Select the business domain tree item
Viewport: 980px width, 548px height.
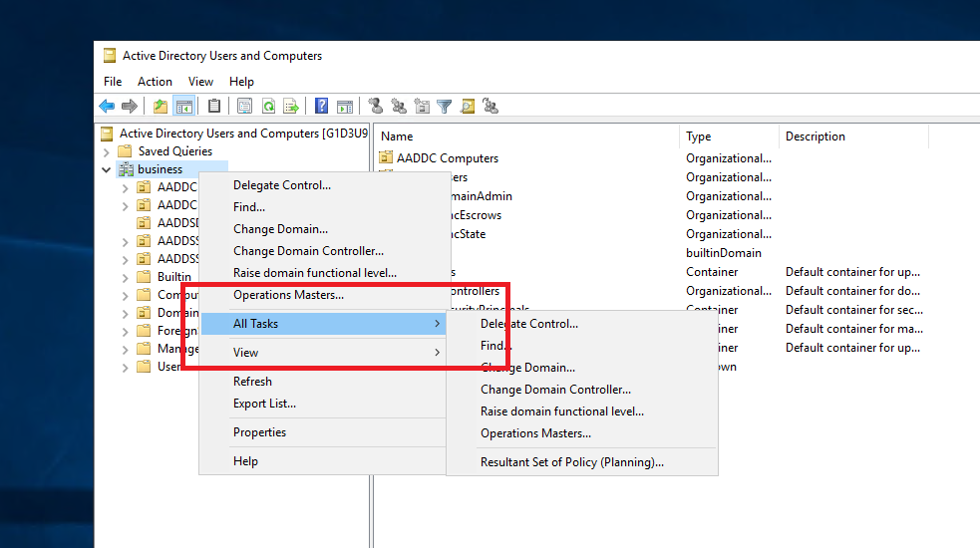(160, 169)
